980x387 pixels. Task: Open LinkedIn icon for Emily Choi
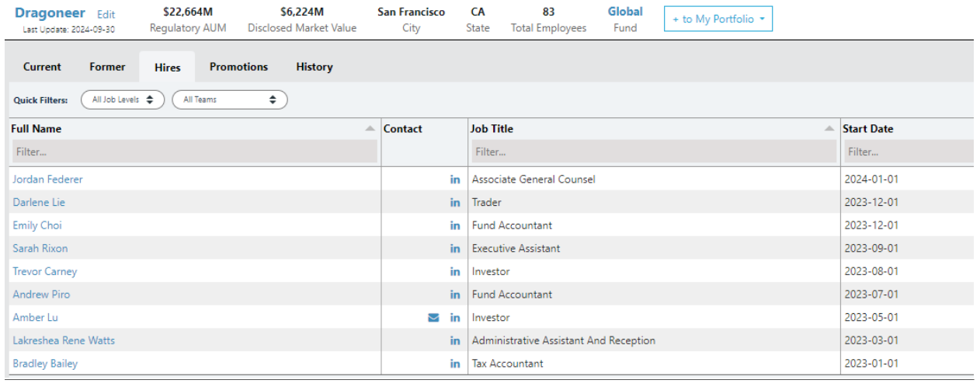pos(455,225)
